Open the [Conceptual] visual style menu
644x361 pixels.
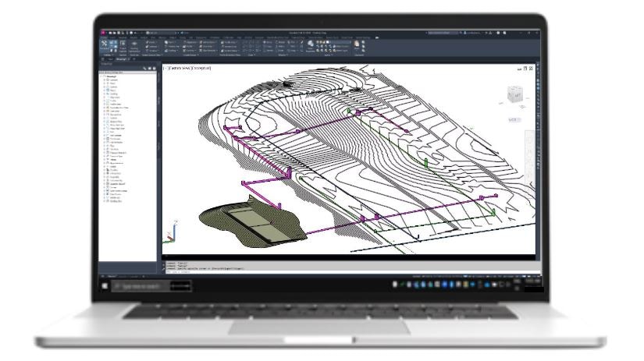click(x=201, y=69)
